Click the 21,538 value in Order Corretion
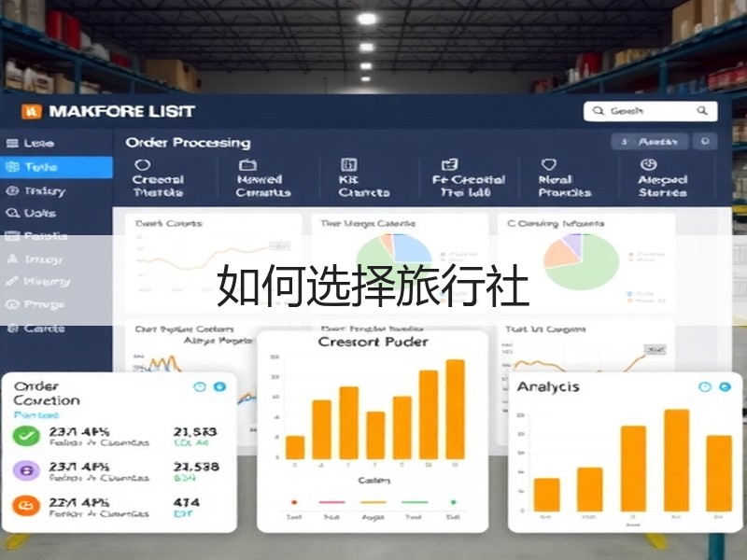Viewport: 747px width, 560px height. point(196,468)
